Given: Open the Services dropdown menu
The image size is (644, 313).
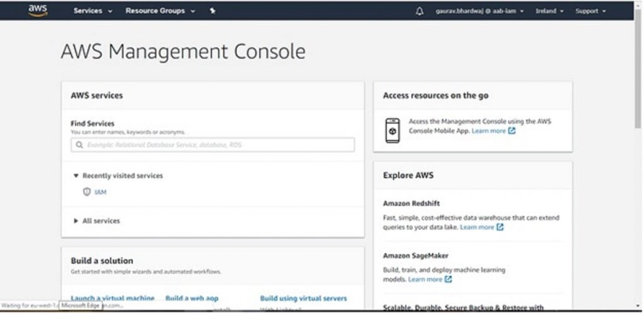Looking at the screenshot, I should tap(93, 11).
